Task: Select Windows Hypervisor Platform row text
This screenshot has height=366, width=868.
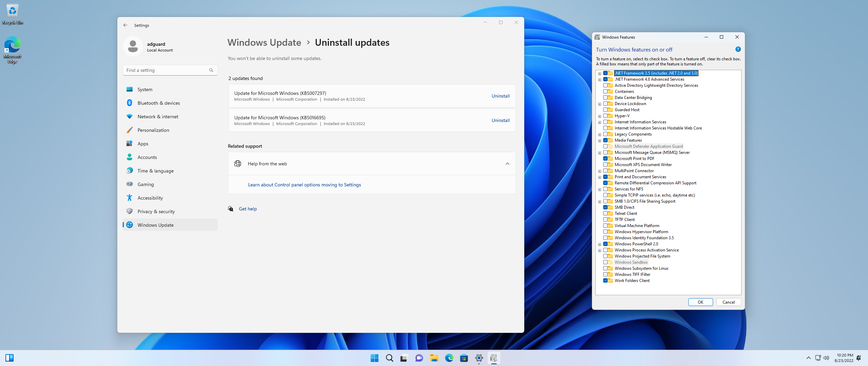Action: click(x=641, y=232)
